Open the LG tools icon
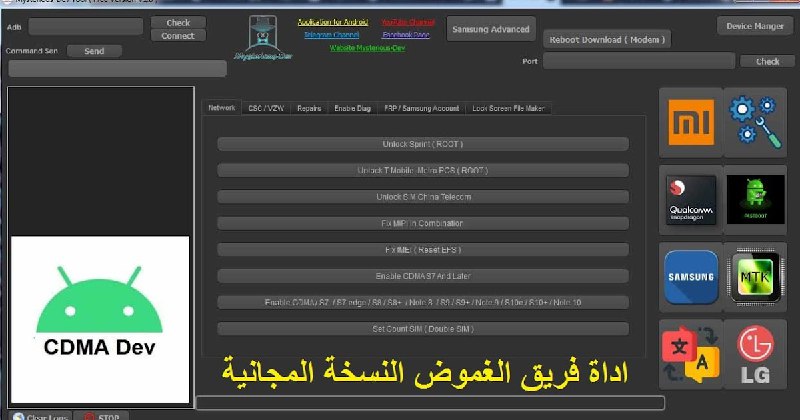 pyautogui.click(x=755, y=355)
